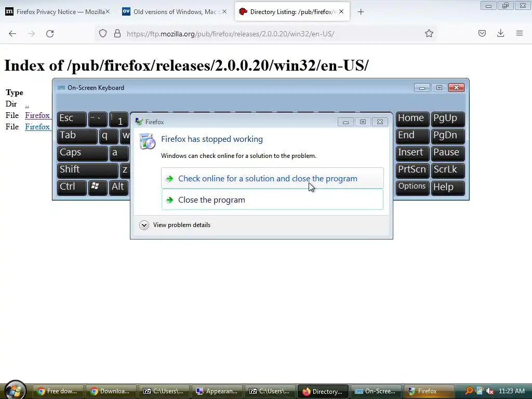Viewport: 532px width, 399px height.
Task: Click the a key on On-Screen Keyboard
Action: tap(119, 153)
